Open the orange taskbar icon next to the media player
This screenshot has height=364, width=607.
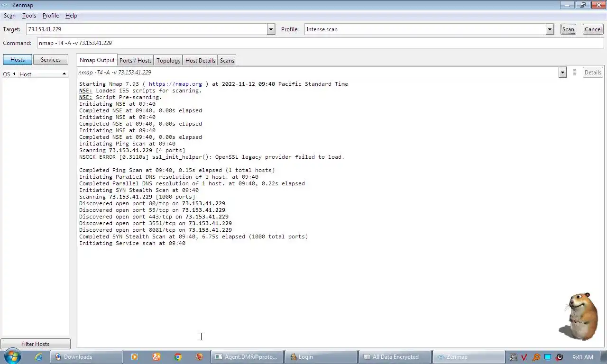pos(156,357)
